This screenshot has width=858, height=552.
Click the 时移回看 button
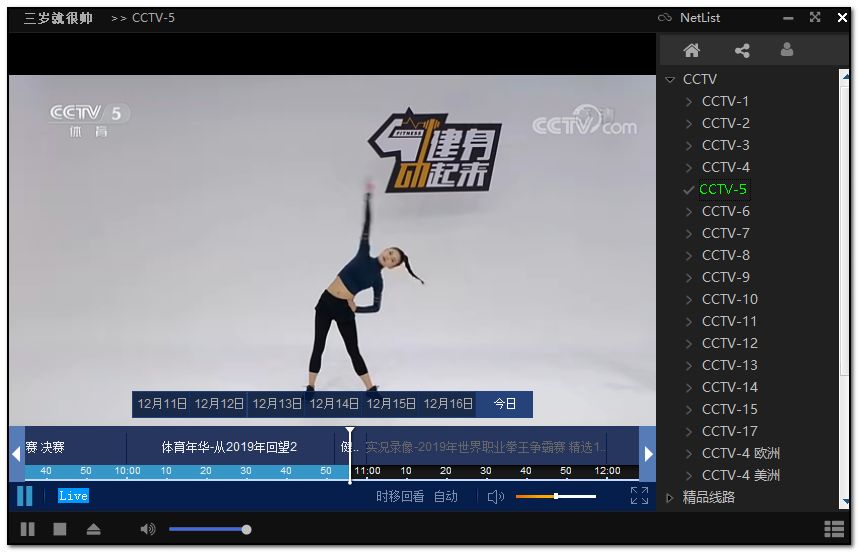pos(400,497)
